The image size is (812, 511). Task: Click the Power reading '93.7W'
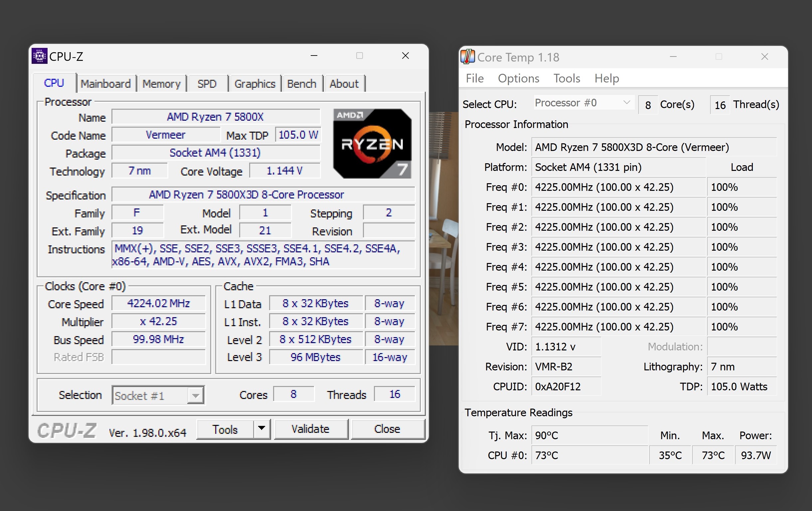pyautogui.click(x=756, y=455)
